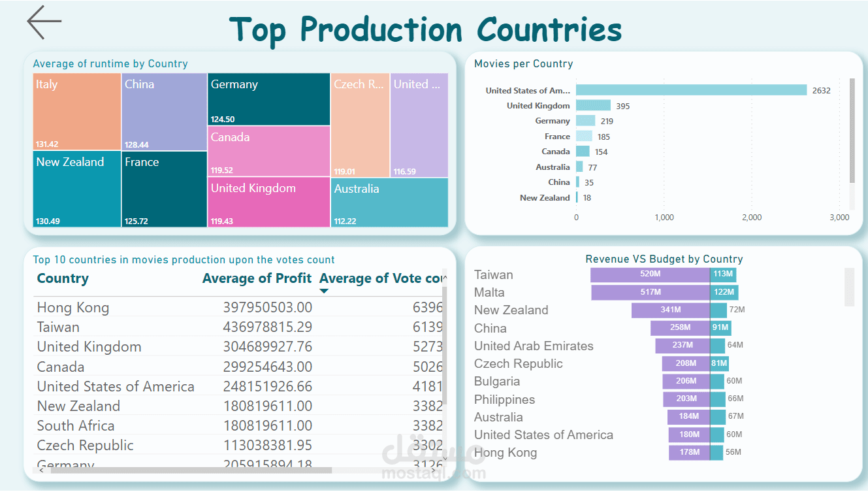Select the Australia treemap tile
This screenshot has width=868, height=492.
click(x=389, y=203)
